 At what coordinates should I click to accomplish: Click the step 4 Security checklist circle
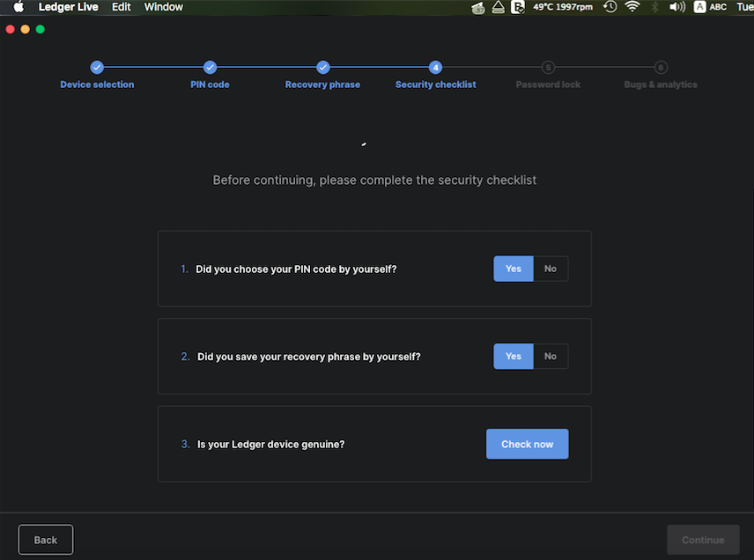pos(435,67)
